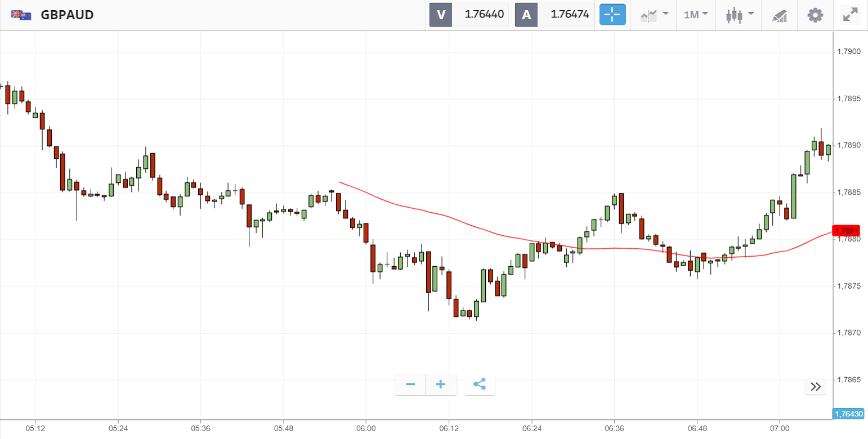
Task: Open chart settings gear
Action: (815, 15)
